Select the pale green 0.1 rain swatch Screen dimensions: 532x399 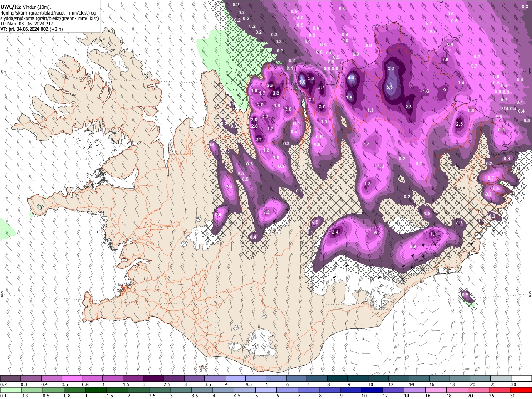tap(10, 390)
